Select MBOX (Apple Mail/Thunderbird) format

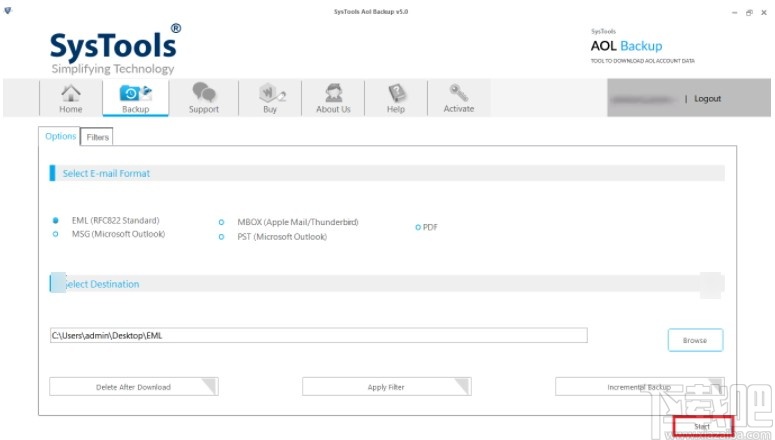[x=221, y=222]
